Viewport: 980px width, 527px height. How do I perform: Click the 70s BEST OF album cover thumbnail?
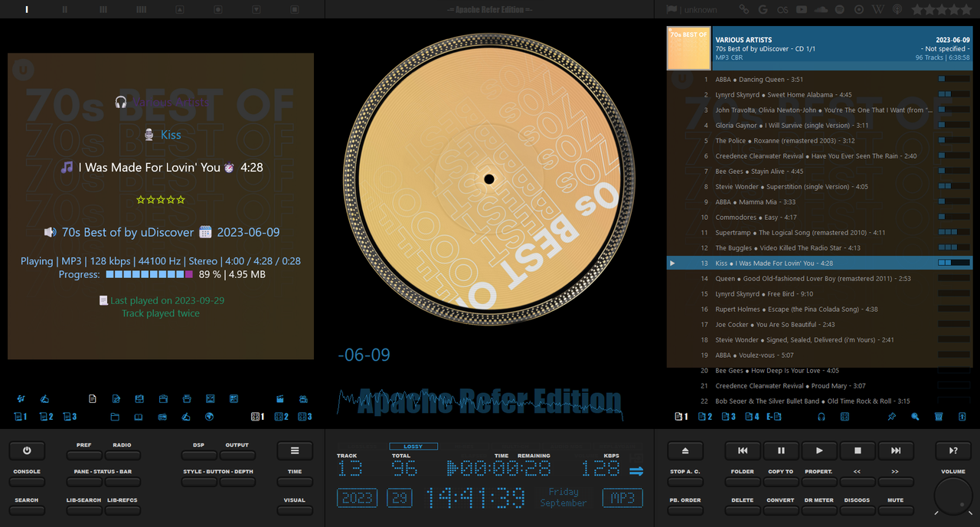[x=689, y=48]
